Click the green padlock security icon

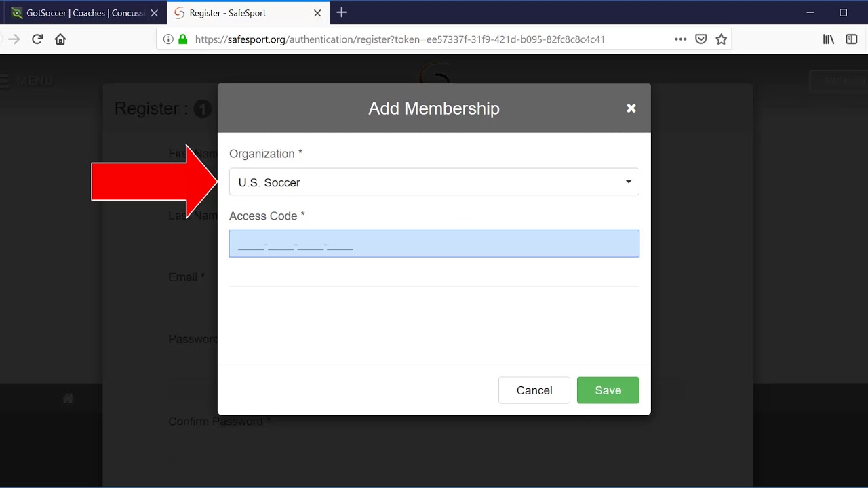[x=182, y=39]
